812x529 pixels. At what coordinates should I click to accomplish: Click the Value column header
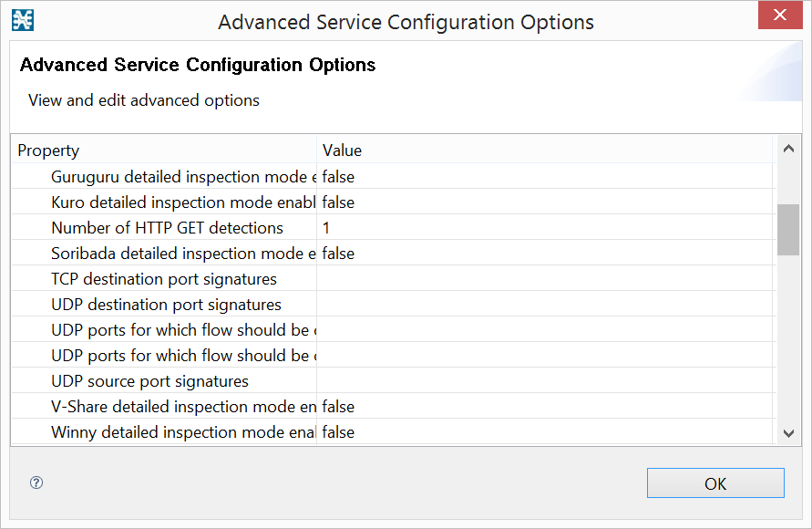coord(545,150)
